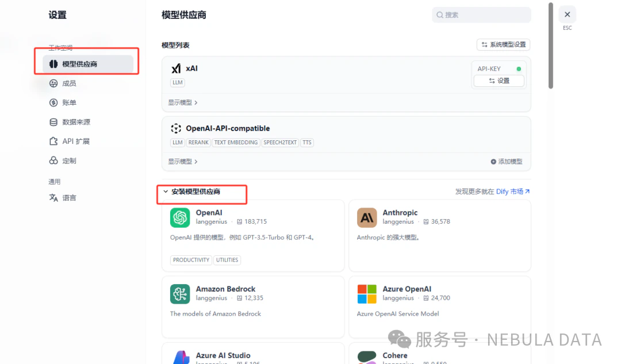
Task: Click the Anthropic provider card title
Action: pyautogui.click(x=400, y=213)
